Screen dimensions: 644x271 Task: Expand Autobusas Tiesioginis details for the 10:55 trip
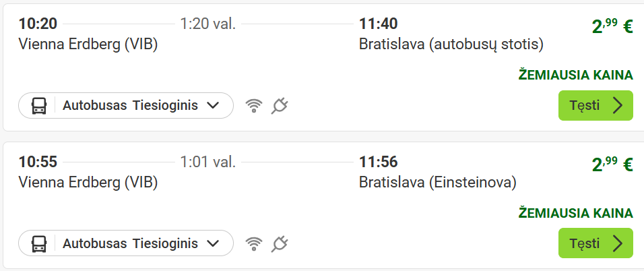click(x=131, y=243)
